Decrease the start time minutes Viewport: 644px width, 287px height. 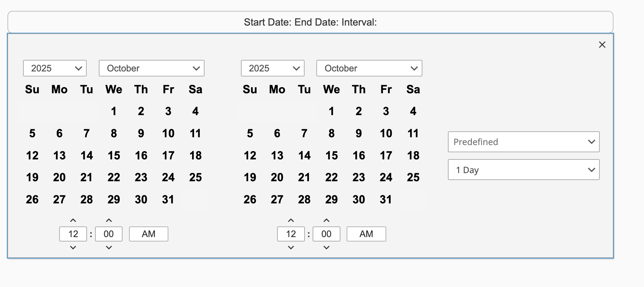click(109, 248)
